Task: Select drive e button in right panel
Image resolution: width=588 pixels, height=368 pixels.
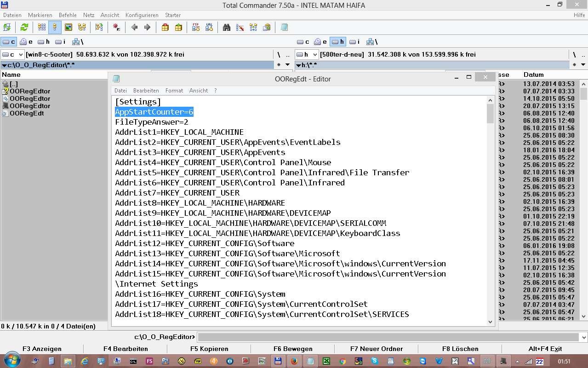Action: pos(320,42)
